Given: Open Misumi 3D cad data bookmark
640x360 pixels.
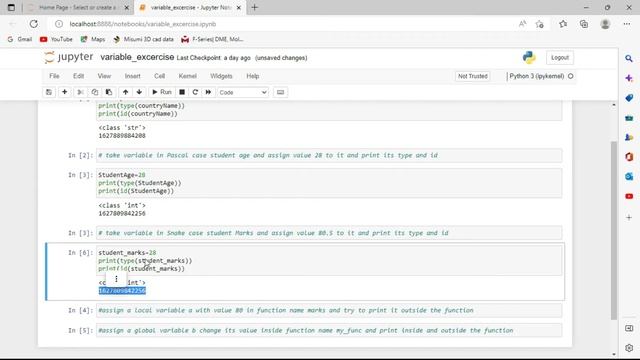Looking at the screenshot, I should [143, 39].
